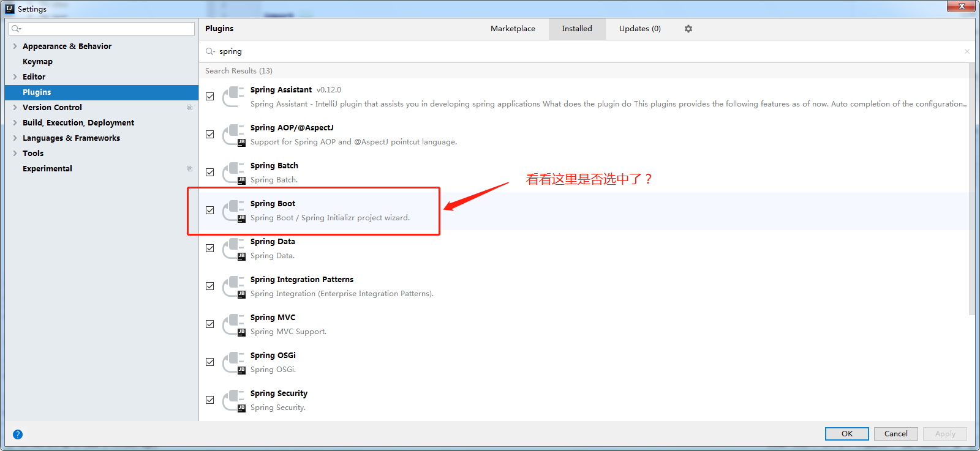
Task: Uncheck the Spring Data plugin
Action: click(210, 248)
